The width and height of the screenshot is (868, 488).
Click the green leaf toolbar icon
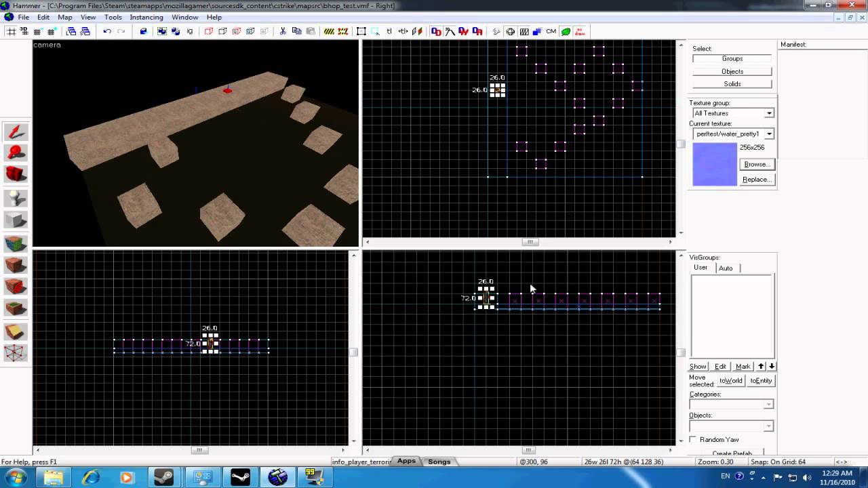[566, 31]
